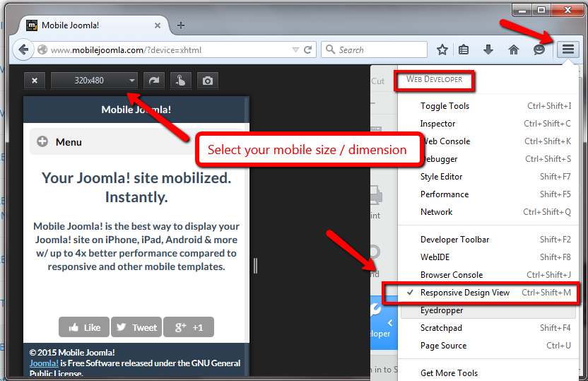Click the site identity globe icon
The height and width of the screenshot is (381, 588).
coord(42,49)
